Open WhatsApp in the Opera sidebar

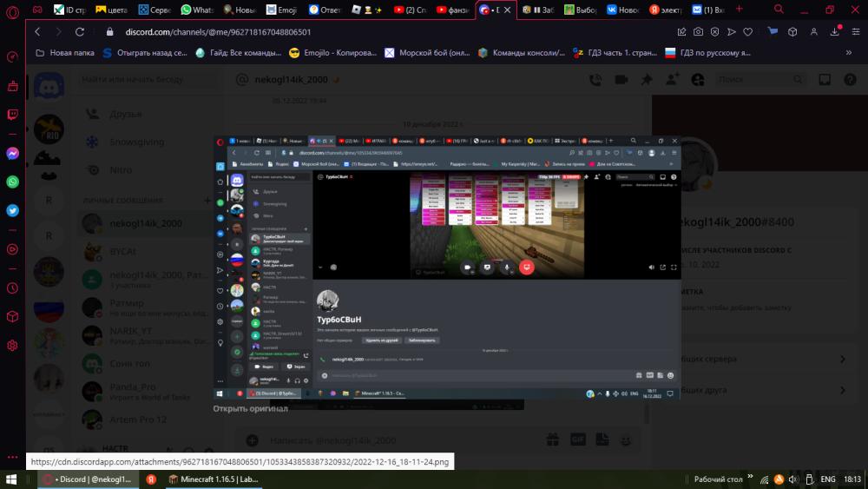[x=12, y=182]
